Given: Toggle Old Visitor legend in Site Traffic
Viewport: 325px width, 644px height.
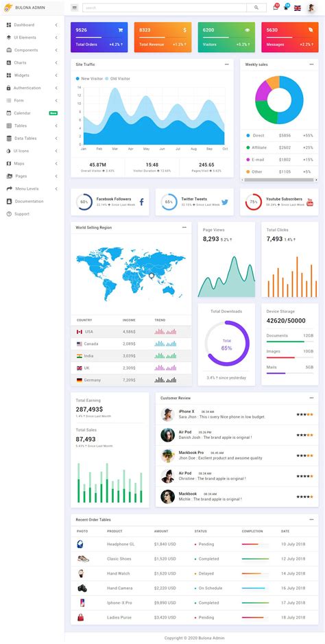Looking at the screenshot, I should [x=117, y=78].
